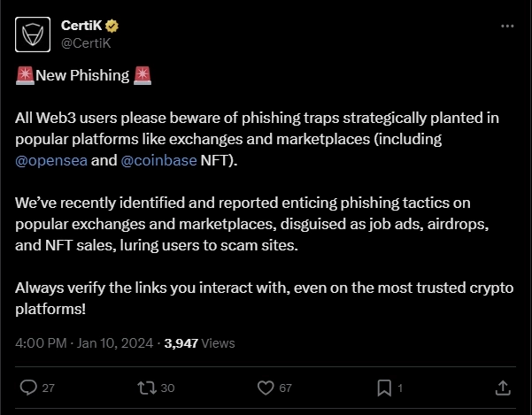
Task: Click the siren emoji before New Phishing
Action: tap(25, 75)
